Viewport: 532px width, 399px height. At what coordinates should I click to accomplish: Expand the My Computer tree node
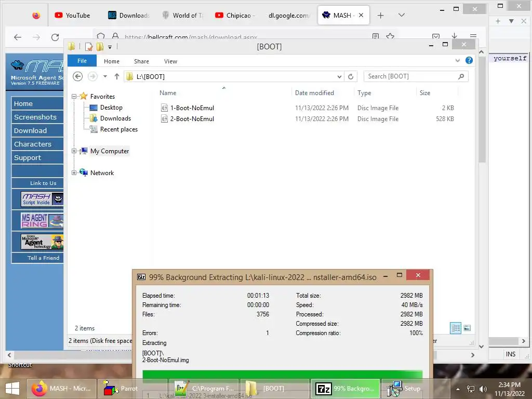(74, 151)
